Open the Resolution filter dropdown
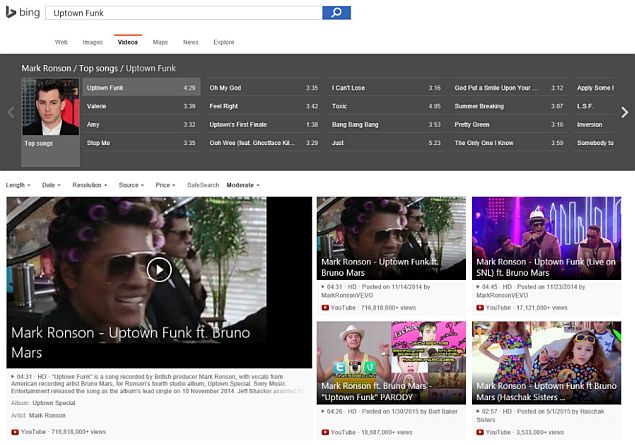This screenshot has height=445, width=635. [90, 185]
